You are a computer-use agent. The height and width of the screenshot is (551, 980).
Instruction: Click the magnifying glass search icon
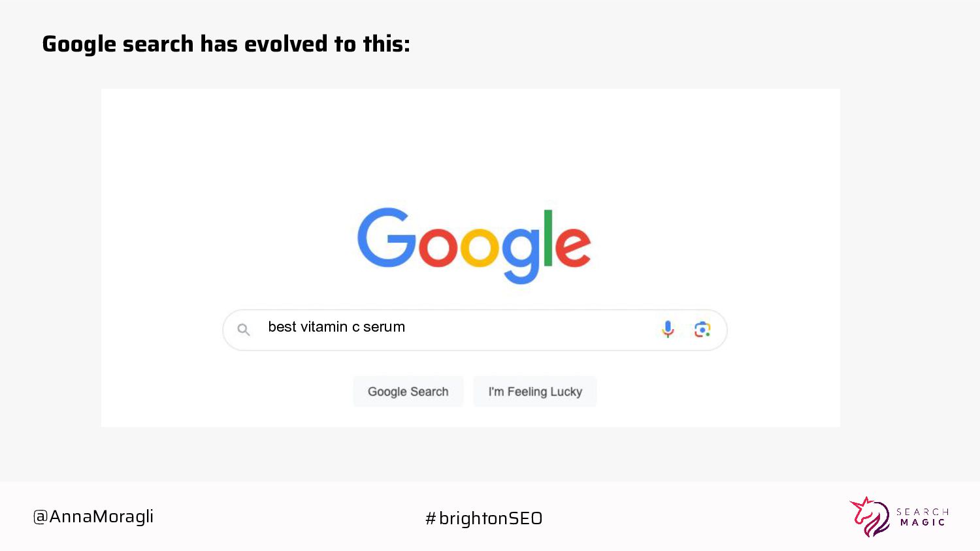pyautogui.click(x=244, y=330)
